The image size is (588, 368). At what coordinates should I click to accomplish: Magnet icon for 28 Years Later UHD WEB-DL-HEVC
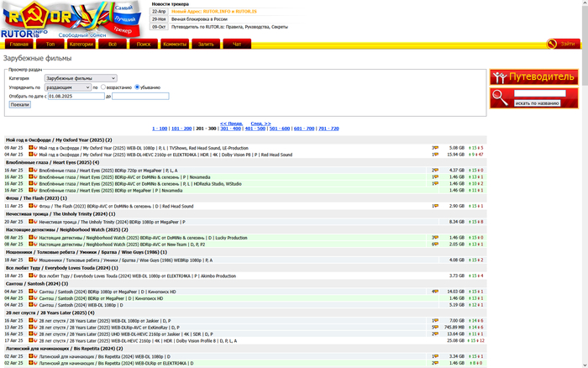[35, 334]
